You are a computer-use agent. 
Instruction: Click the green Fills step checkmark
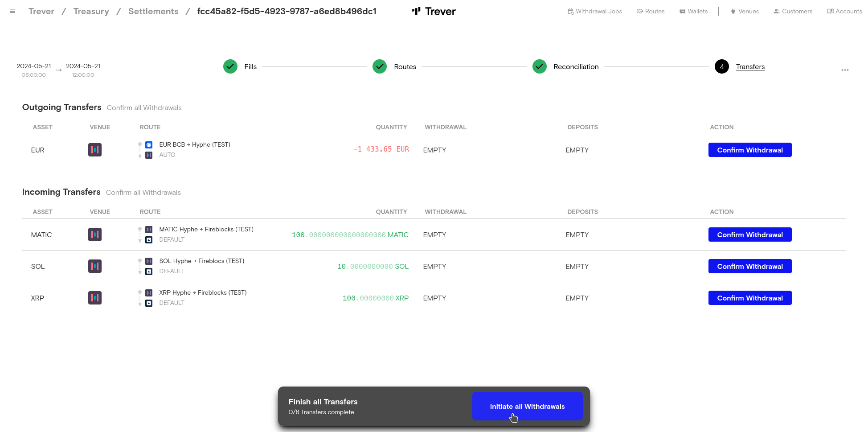tap(230, 67)
